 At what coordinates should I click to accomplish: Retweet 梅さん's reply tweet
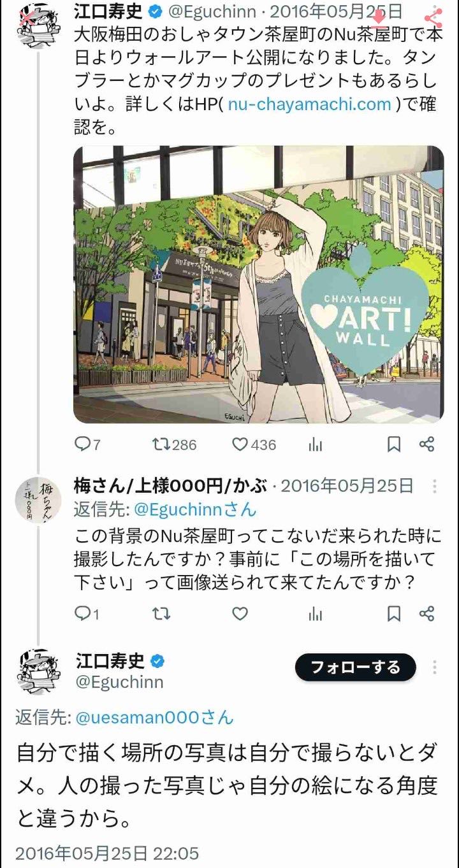[x=162, y=614]
